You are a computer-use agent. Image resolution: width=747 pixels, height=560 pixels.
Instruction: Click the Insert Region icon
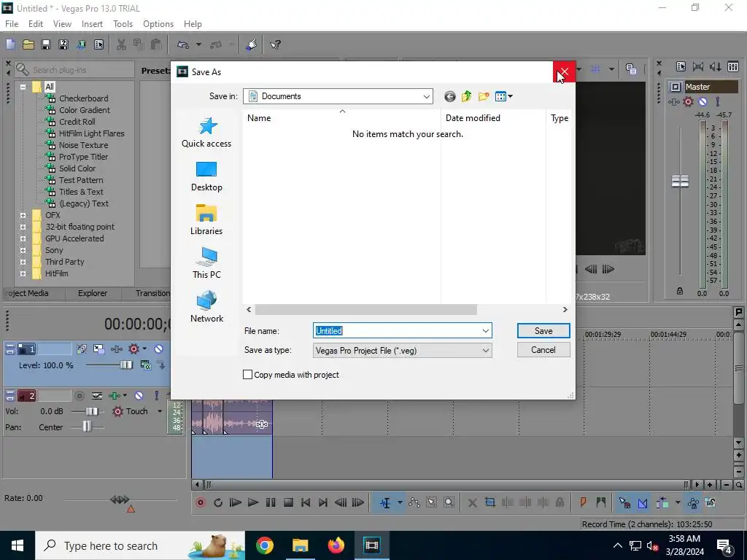point(601,503)
